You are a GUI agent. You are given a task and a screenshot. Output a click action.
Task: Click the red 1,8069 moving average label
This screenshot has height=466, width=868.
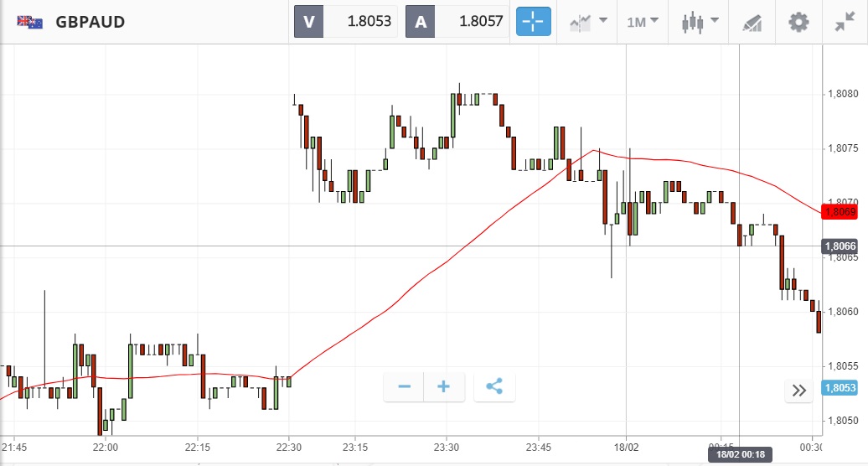point(840,212)
